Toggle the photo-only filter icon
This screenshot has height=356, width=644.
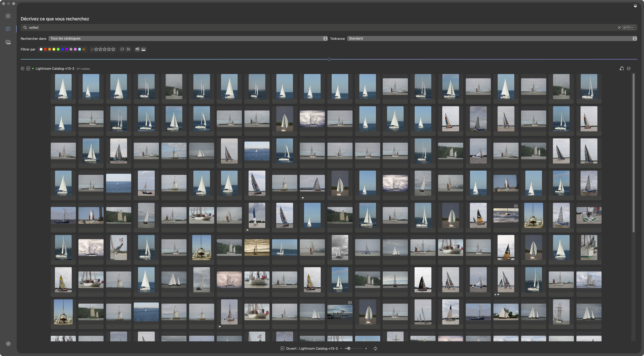pyautogui.click(x=143, y=49)
